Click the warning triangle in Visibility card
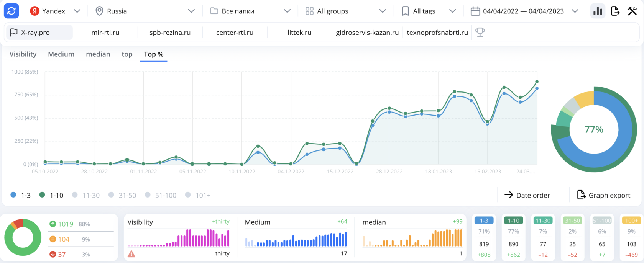Image resolution: width=644 pixels, height=263 pixels. click(131, 254)
